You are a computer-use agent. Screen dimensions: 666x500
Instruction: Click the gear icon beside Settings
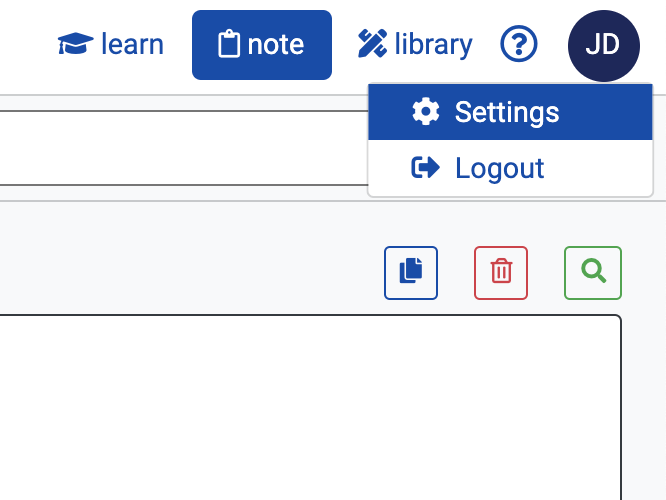pyautogui.click(x=426, y=112)
